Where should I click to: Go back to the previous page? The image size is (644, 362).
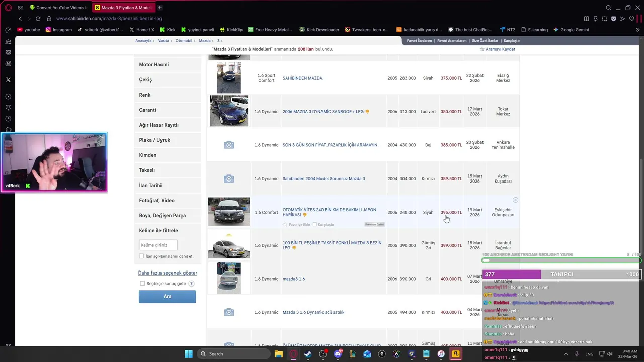(20, 19)
